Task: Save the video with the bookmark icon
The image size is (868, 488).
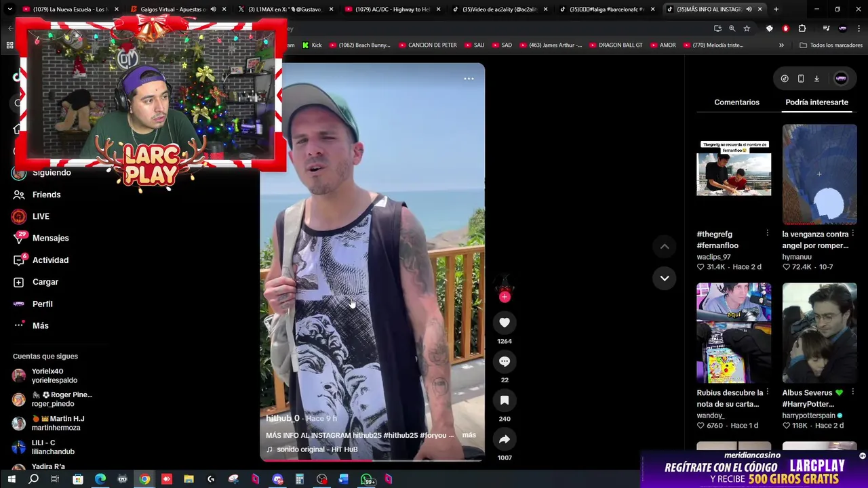Action: tap(504, 401)
